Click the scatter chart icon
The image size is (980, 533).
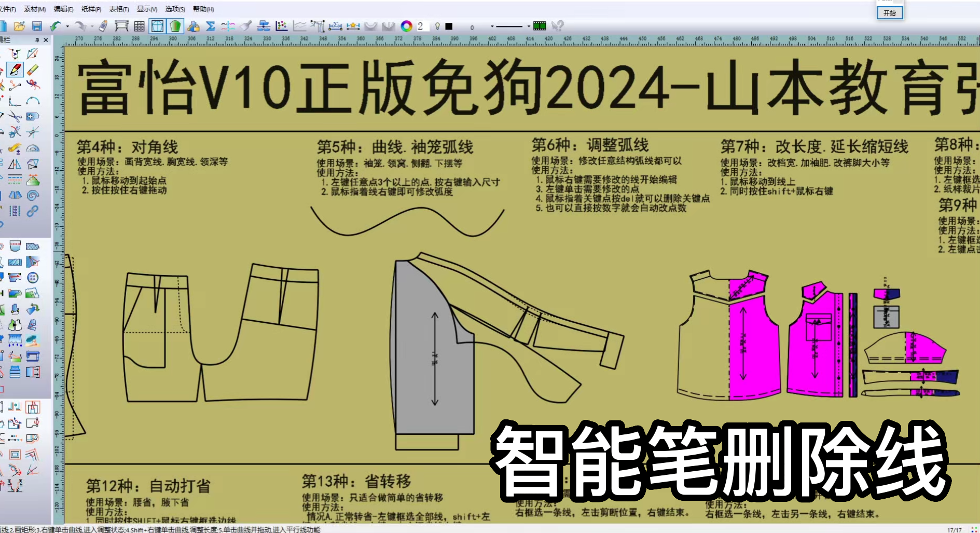click(281, 25)
